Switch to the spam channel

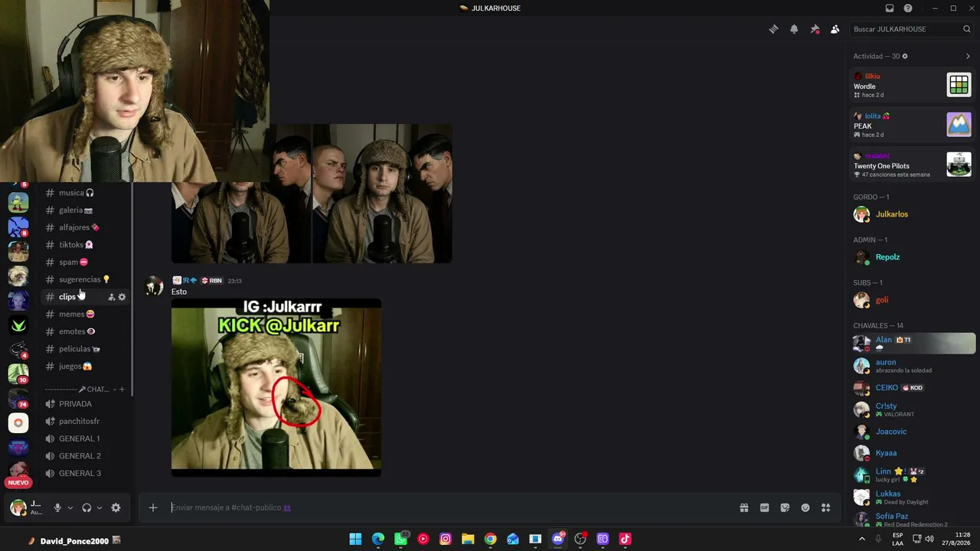click(85, 262)
